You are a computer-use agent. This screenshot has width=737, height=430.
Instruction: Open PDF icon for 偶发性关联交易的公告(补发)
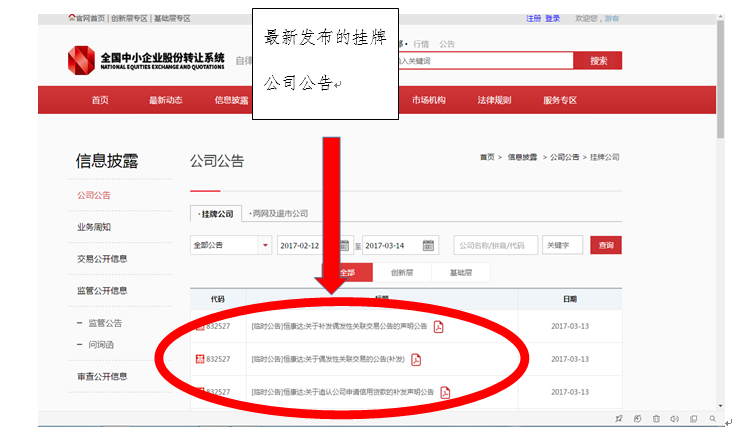(416, 359)
